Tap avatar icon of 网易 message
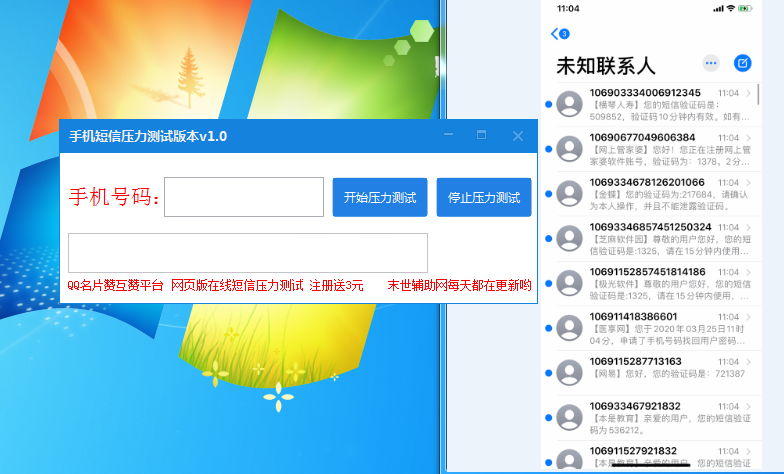The height and width of the screenshot is (474, 784). (570, 372)
